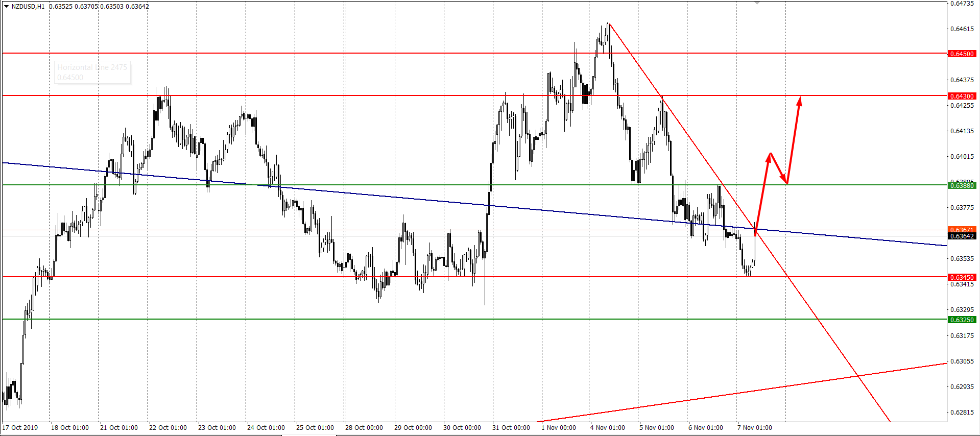
Task: Click the 0.64735 value on price scale
Action: [962, 4]
